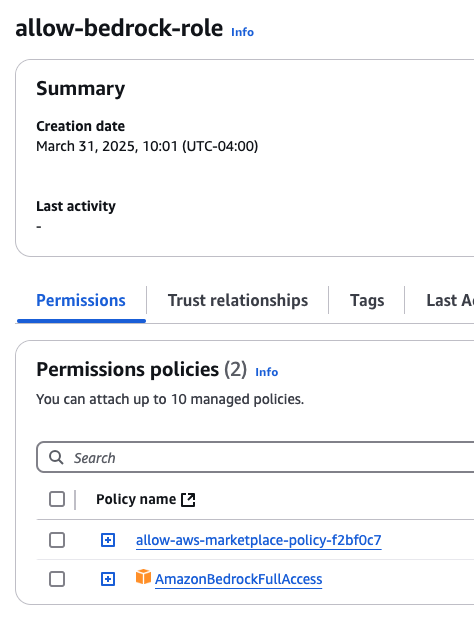Click the Creation date label
The height and width of the screenshot is (624, 474).
(80, 126)
